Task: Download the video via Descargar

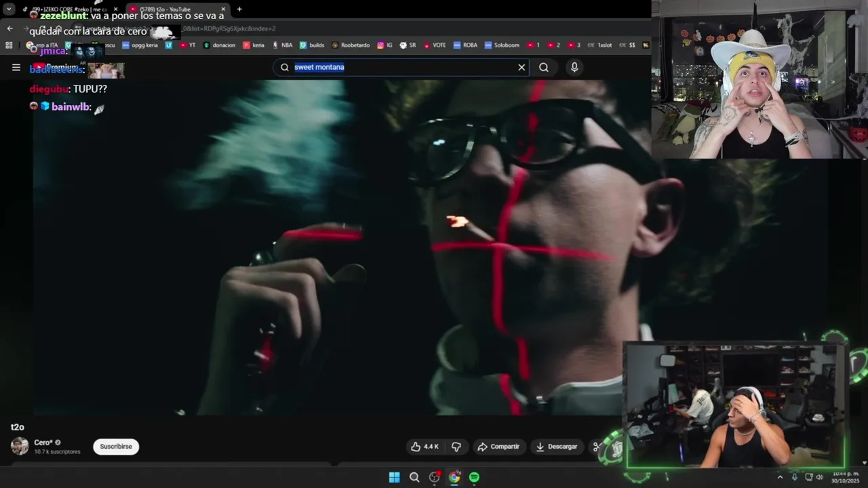Action: tap(556, 447)
